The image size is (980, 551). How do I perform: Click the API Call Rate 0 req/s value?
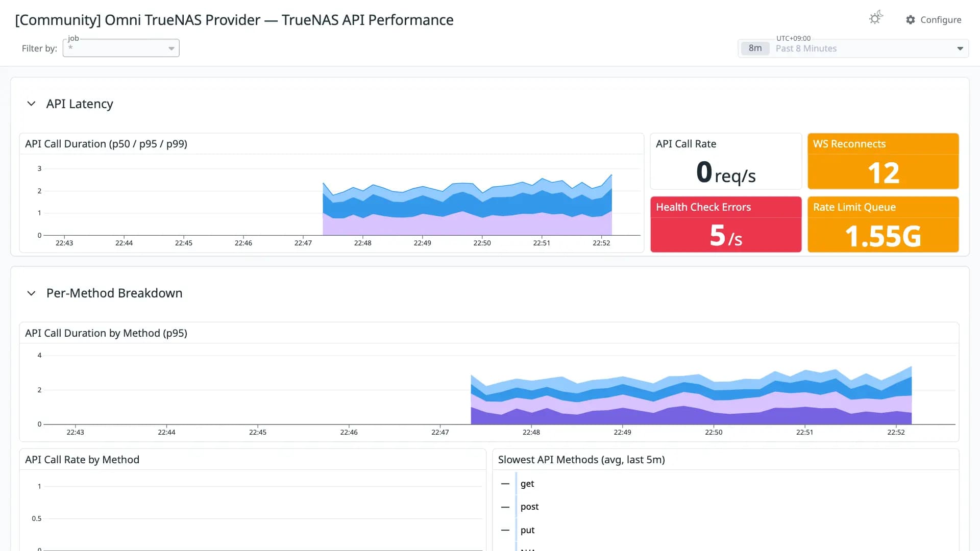pos(726,172)
